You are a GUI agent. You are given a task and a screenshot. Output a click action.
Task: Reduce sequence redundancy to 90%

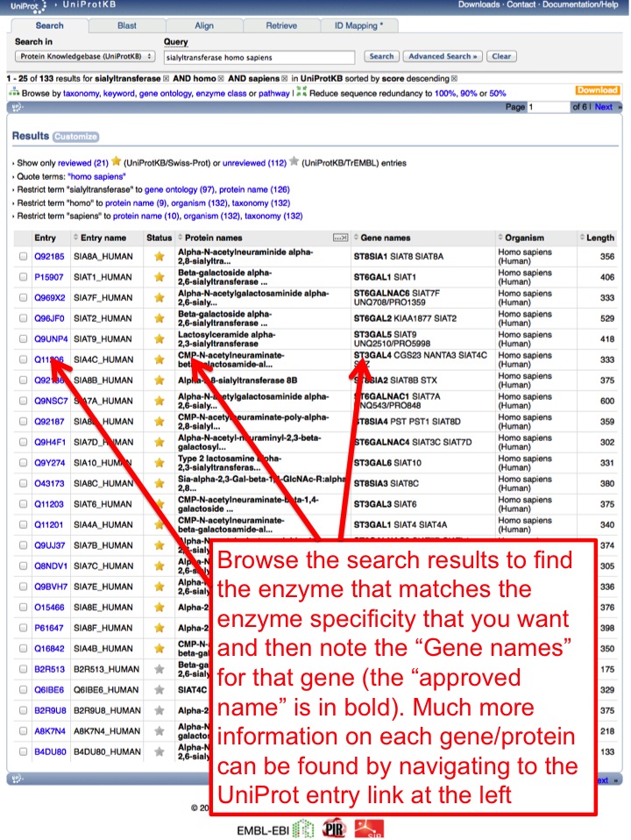(x=469, y=93)
